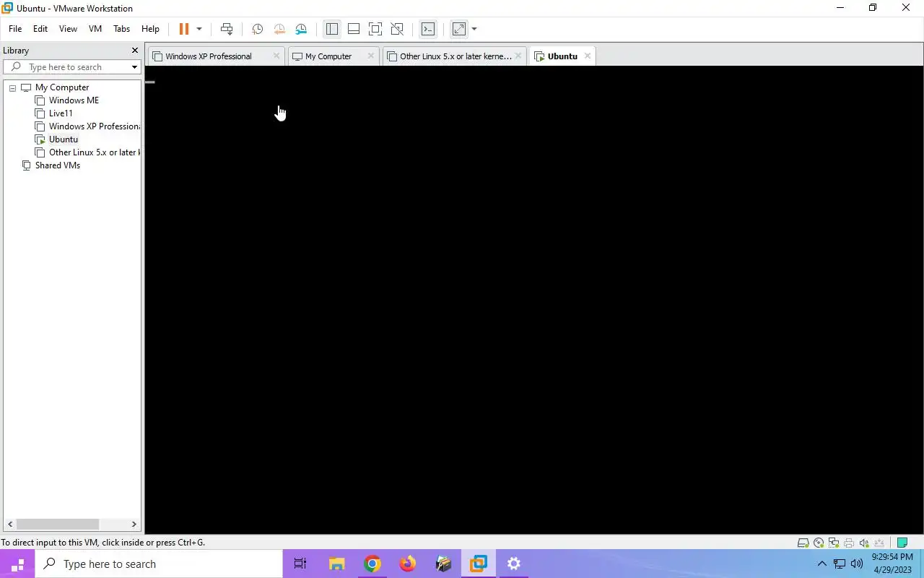924x578 pixels.
Task: Click inside the Ubuntu VM console
Action: [x=534, y=300]
